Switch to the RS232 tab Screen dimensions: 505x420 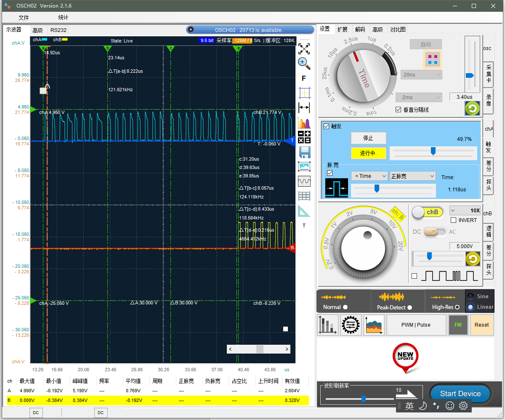(58, 30)
